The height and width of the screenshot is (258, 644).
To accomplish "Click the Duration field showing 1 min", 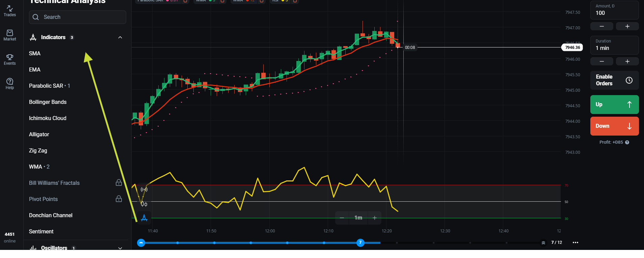I will (x=614, y=45).
